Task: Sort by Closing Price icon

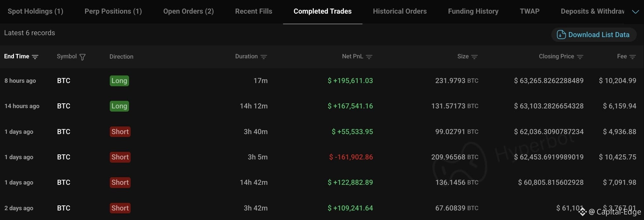Action: pos(580,57)
